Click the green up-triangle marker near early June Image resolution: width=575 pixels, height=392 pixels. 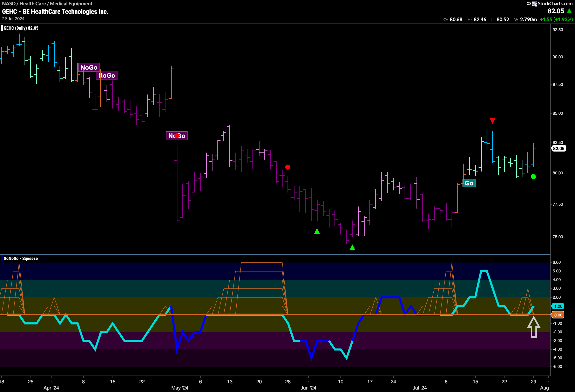[317, 231]
